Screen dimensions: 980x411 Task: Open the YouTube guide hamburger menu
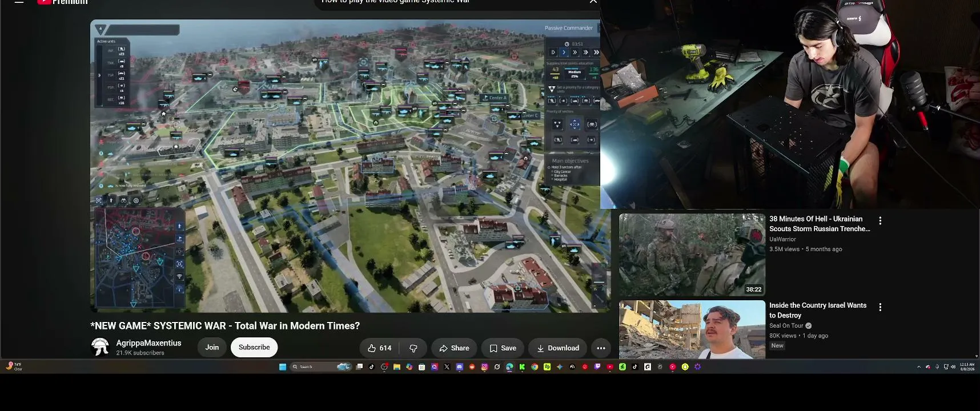[x=19, y=2]
